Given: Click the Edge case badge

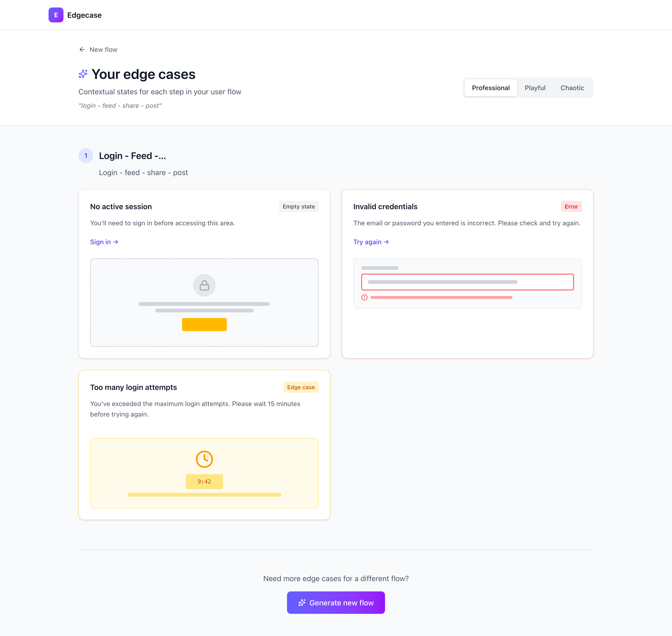Looking at the screenshot, I should tap(301, 387).
